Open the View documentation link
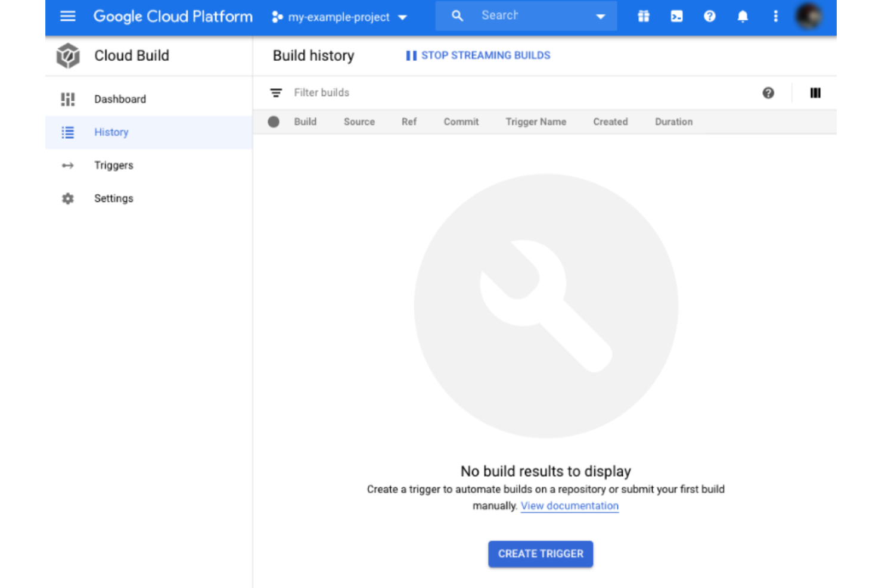This screenshot has height=588, width=882. tap(570, 506)
